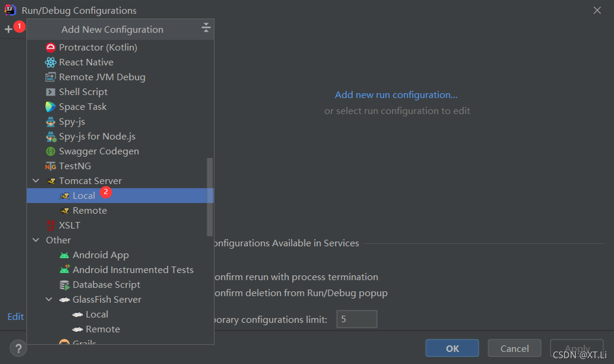Select the Protractor (Kotlin) icon
Image resolution: width=614 pixels, height=364 pixels.
50,47
